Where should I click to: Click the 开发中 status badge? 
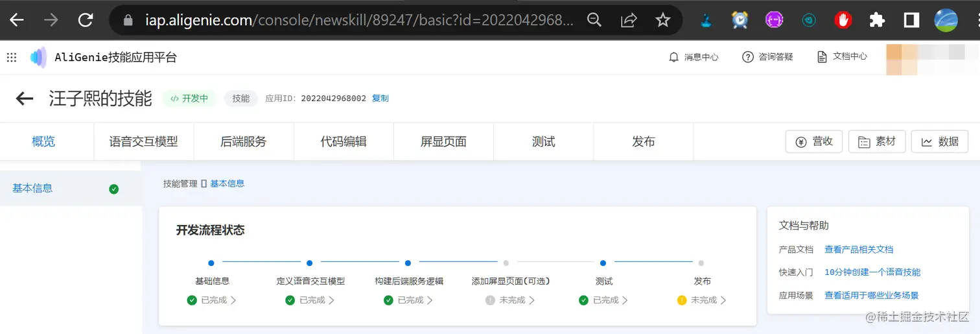[189, 99]
